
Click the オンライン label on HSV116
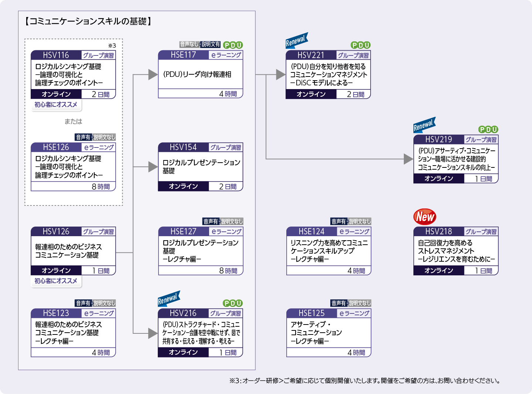click(56, 94)
